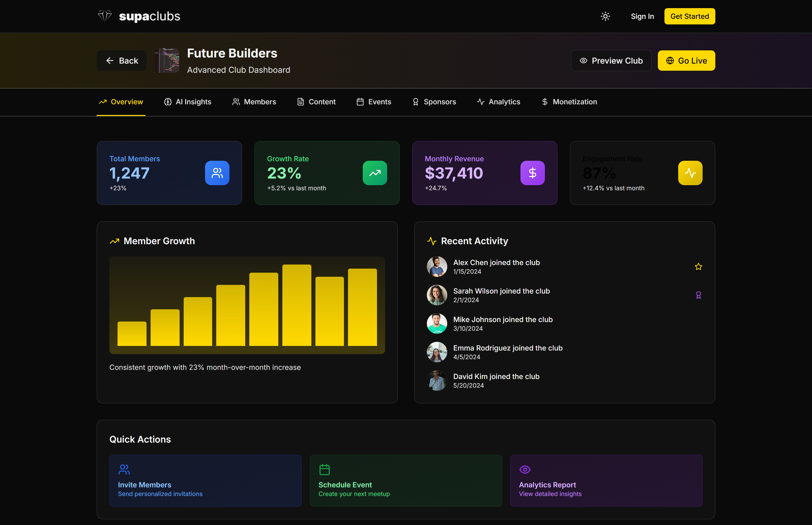Click the blue Total Members people icon
This screenshot has width=812, height=525.
pos(217,173)
